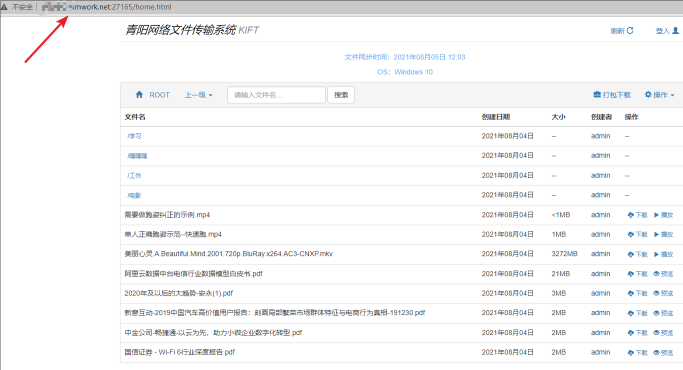Viewport: 683px width, 370px height.
Task: Download the A.Beautiful.Mind mkv file
Action: point(638,254)
